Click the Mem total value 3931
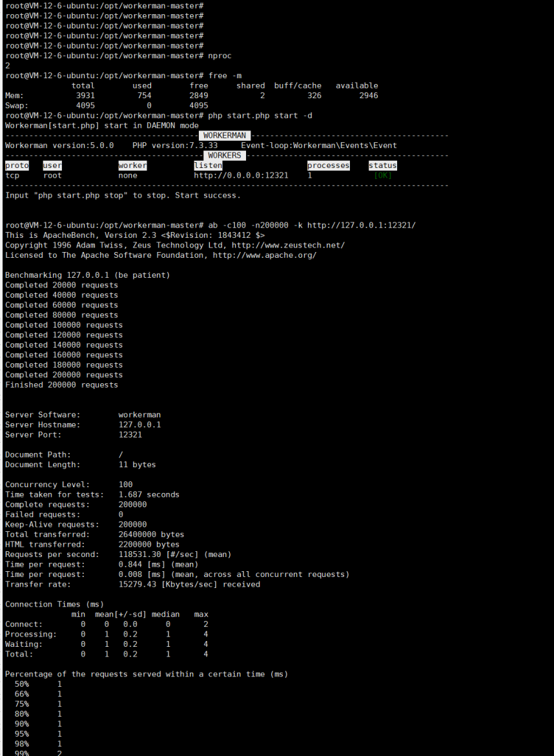Image resolution: width=554 pixels, height=756 pixels. pos(85,96)
